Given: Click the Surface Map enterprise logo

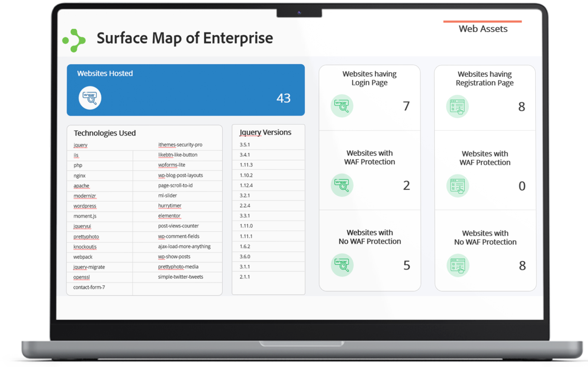Looking at the screenshot, I should 73,40.
